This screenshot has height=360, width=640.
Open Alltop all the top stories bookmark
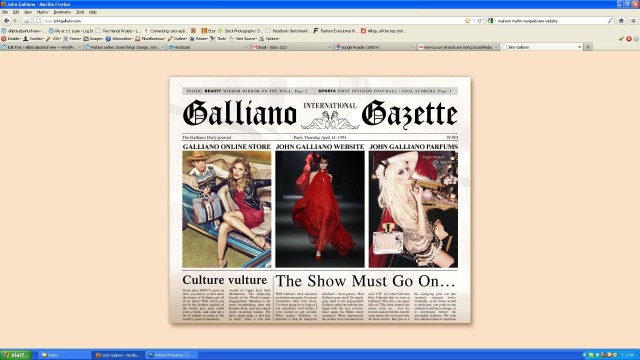383,31
